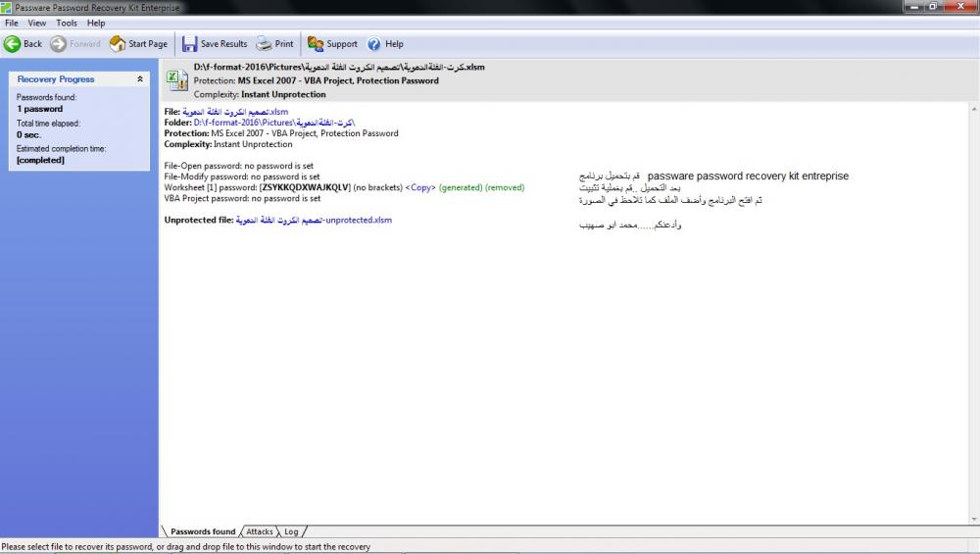Click 'File-Open password: no password is set' line
Image resolution: width=980 pixels, height=554 pixels.
pos(239,166)
